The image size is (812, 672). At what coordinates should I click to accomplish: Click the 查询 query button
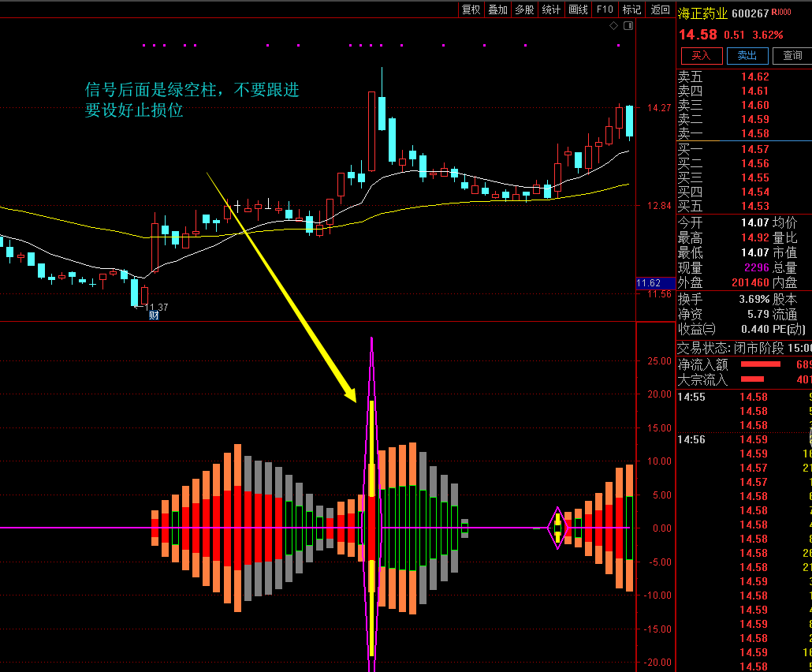(x=792, y=55)
